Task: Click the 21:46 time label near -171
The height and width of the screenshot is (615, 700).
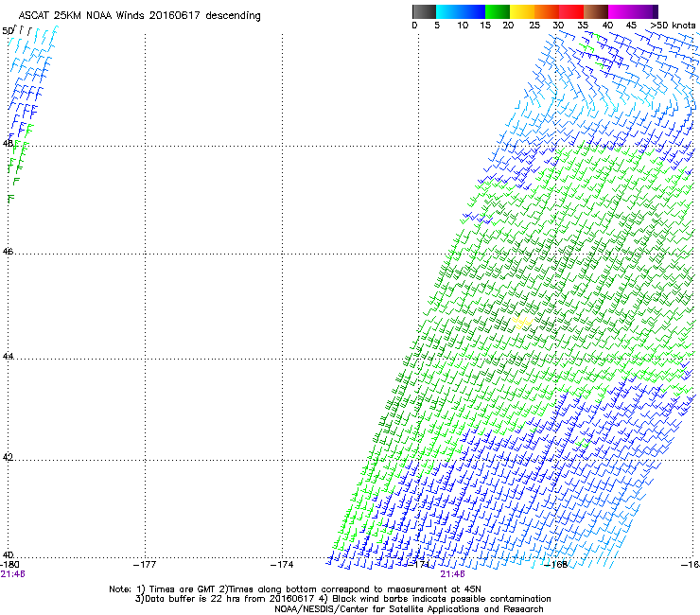Action: pyautogui.click(x=453, y=574)
